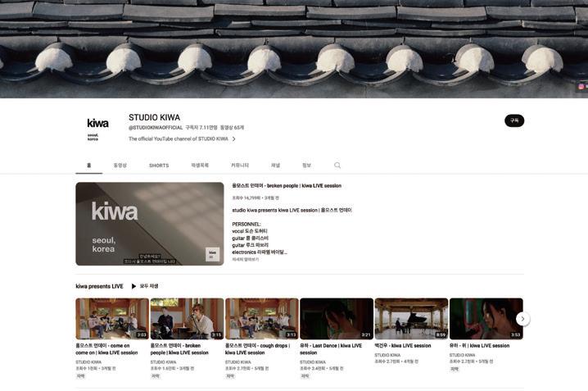588x391 pixels.
Task: Click the kiwa channel avatar logo
Action: (98, 129)
